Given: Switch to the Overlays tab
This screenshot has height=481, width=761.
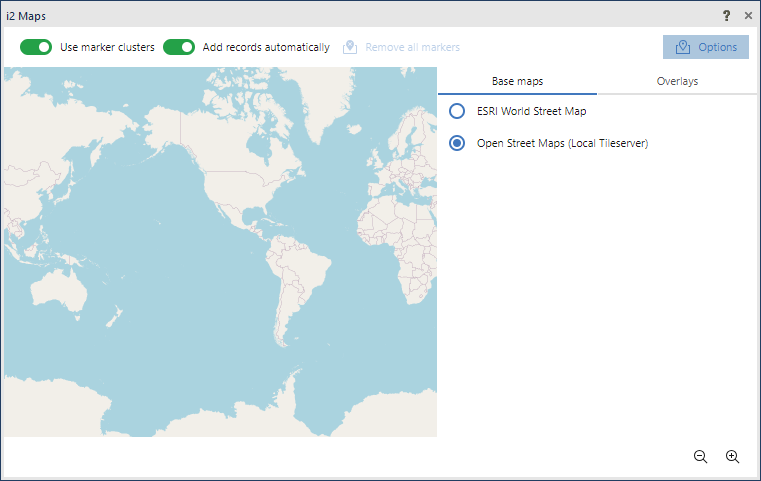Looking at the screenshot, I should 677,81.
